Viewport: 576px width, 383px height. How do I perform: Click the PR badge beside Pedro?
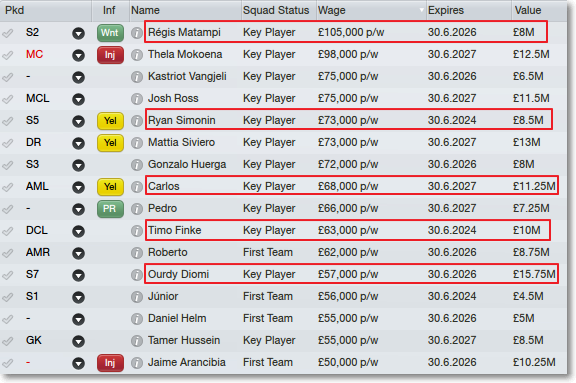click(110, 209)
